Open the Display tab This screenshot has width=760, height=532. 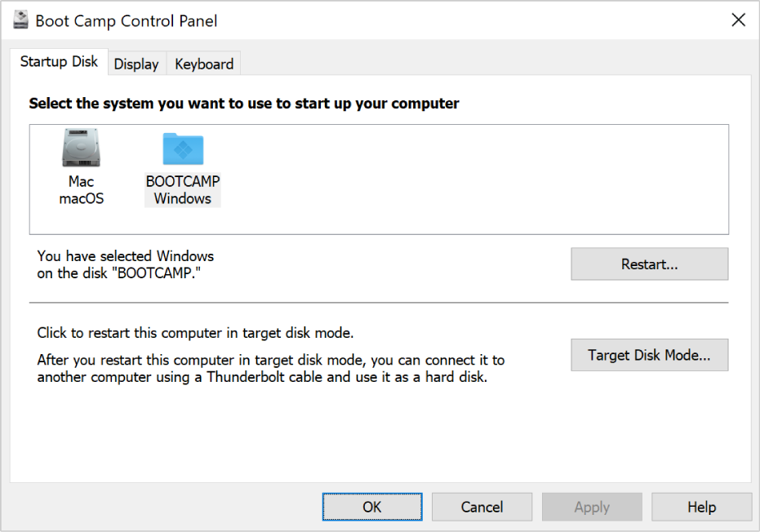click(136, 64)
